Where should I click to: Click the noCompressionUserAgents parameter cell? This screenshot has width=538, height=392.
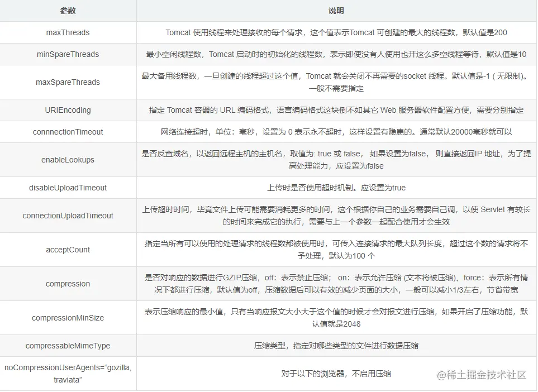(x=68, y=374)
